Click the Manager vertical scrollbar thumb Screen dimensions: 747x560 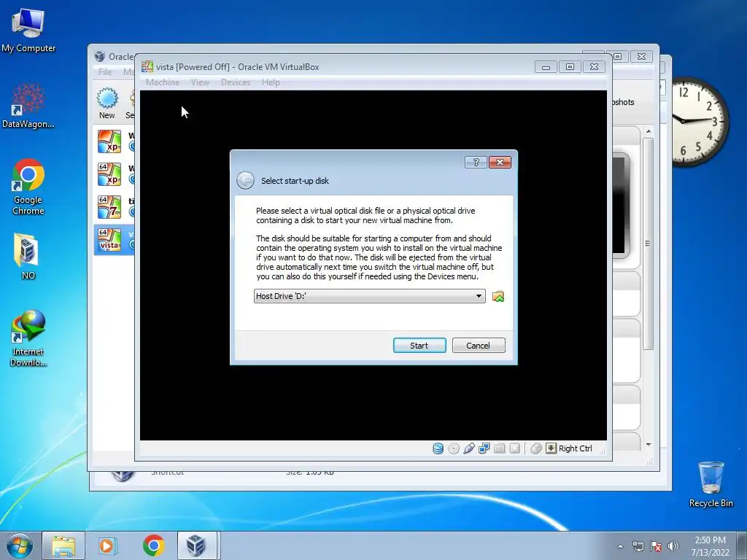point(649,244)
